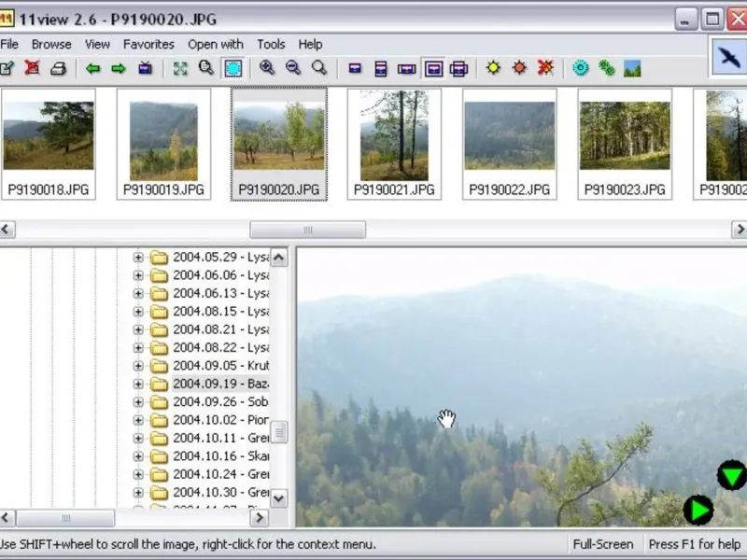Expand the 2004.09.05 folder node
747x560 pixels.
[x=138, y=366]
